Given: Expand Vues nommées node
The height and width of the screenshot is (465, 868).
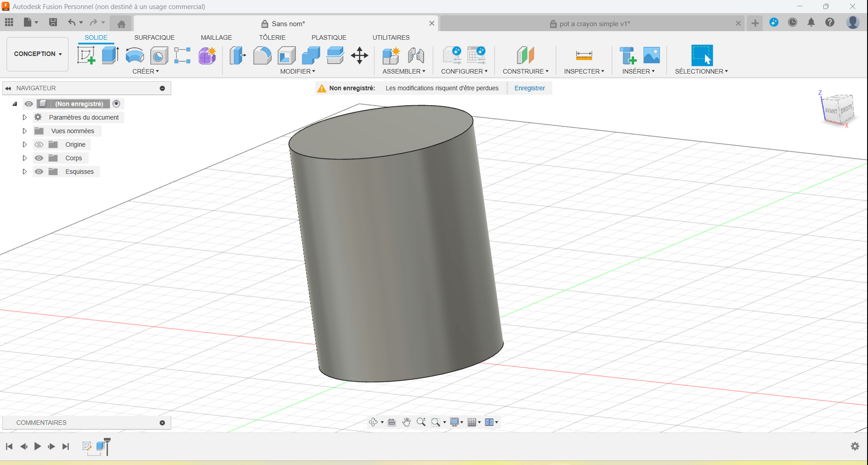Looking at the screenshot, I should (x=24, y=131).
